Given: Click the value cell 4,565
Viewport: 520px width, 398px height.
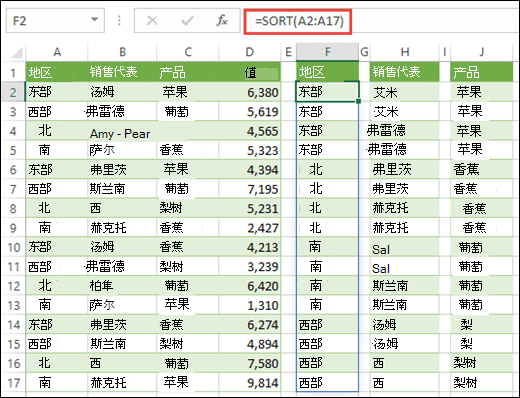Looking at the screenshot, I should (x=250, y=131).
